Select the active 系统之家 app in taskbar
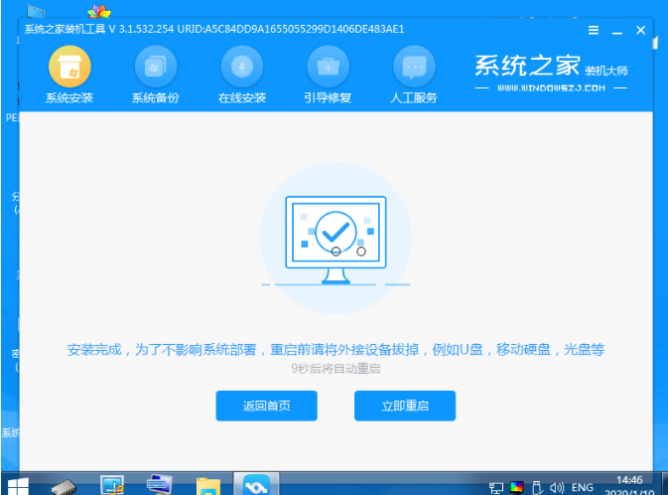The height and width of the screenshot is (495, 668). tap(256, 485)
